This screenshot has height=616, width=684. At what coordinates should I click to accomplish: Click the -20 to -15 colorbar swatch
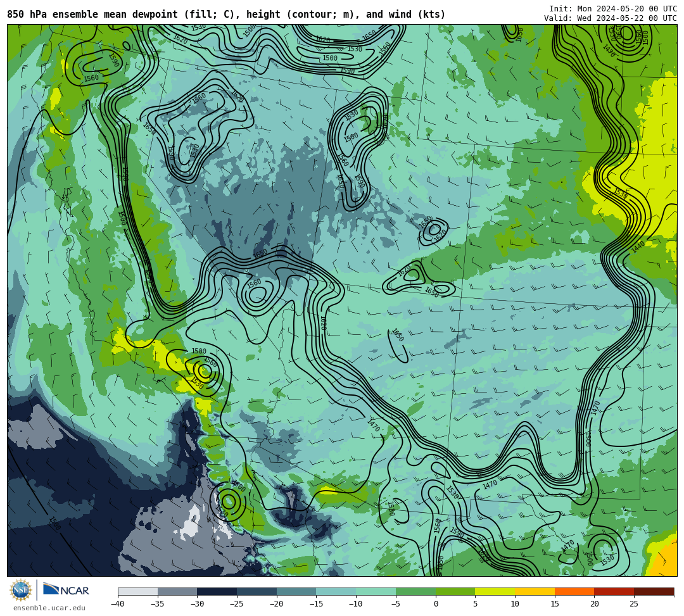pos(296,591)
